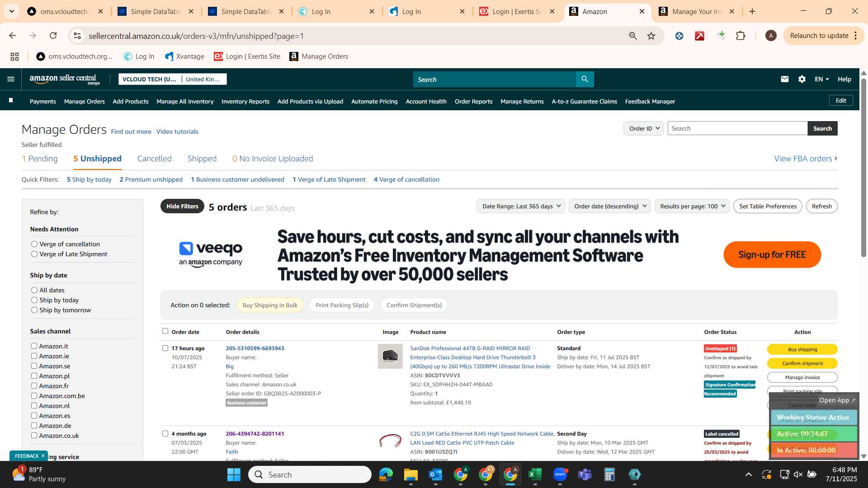Close the Simple DataTable second tab

pos(281,11)
